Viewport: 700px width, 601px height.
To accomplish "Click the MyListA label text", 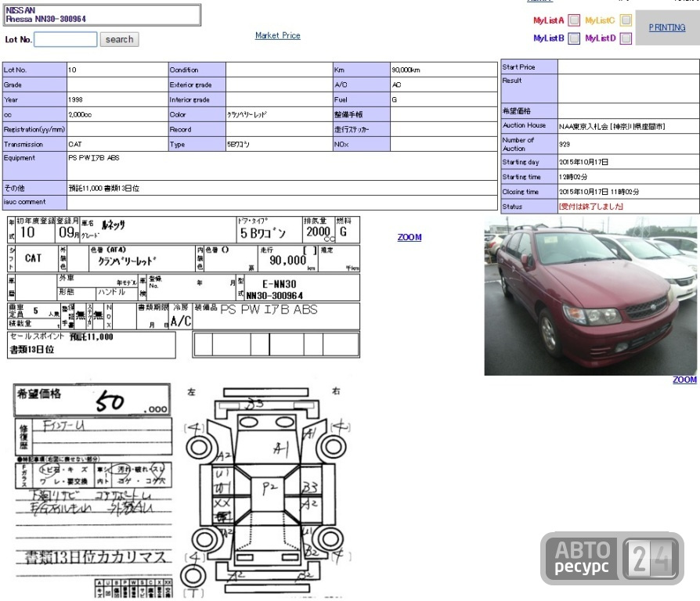I will point(549,20).
